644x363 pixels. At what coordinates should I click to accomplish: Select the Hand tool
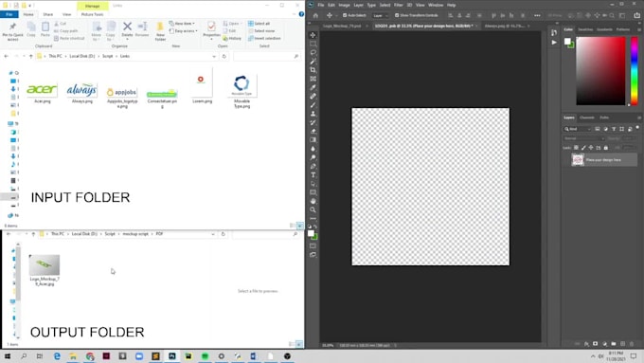[313, 201]
